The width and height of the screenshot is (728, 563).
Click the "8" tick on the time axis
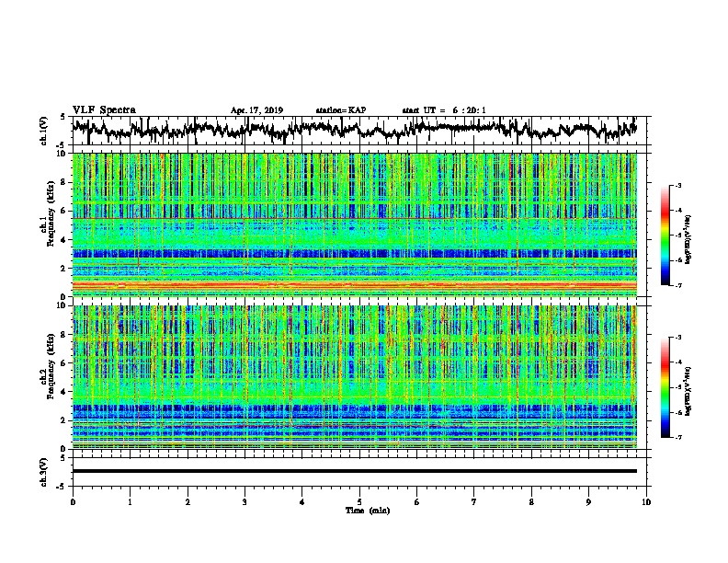[x=531, y=502]
